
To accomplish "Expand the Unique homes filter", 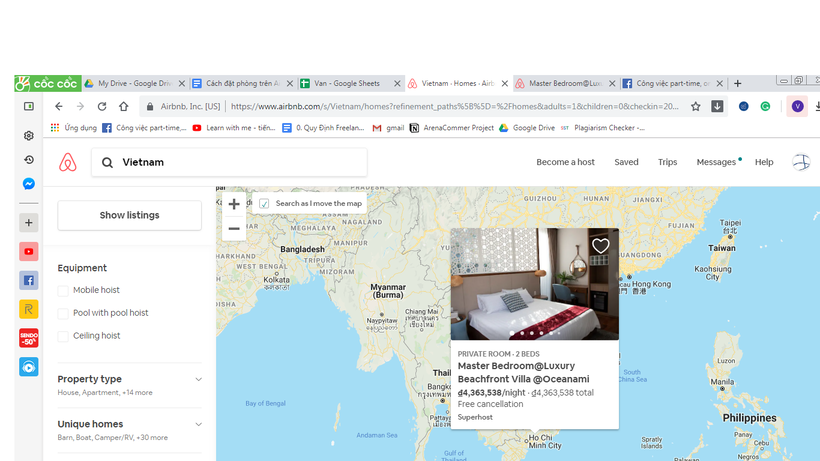I will (x=129, y=430).
